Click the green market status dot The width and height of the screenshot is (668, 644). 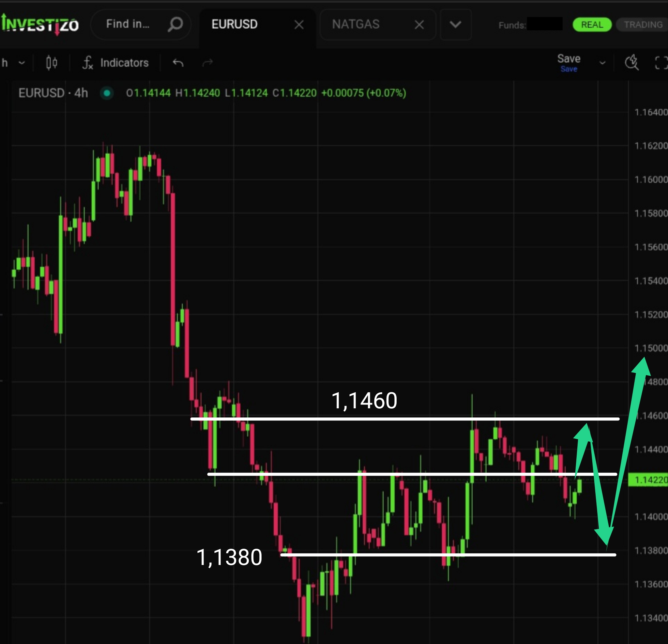[x=107, y=93]
